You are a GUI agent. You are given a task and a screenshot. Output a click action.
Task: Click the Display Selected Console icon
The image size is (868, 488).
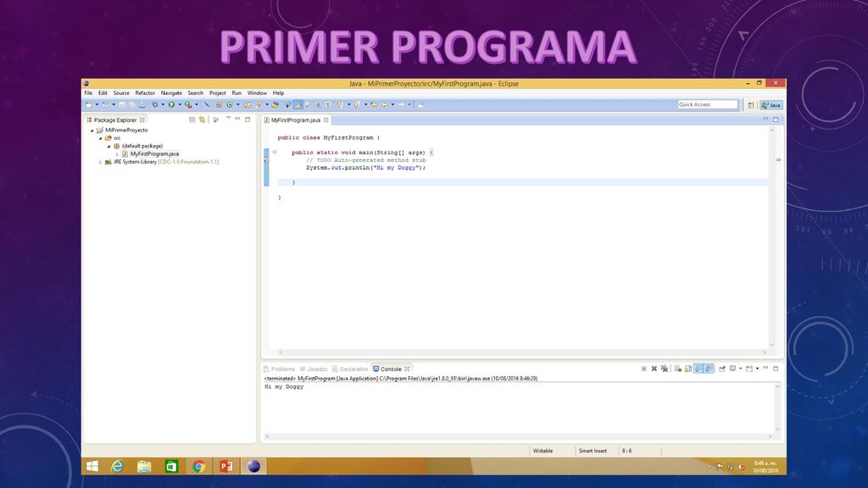point(733,369)
